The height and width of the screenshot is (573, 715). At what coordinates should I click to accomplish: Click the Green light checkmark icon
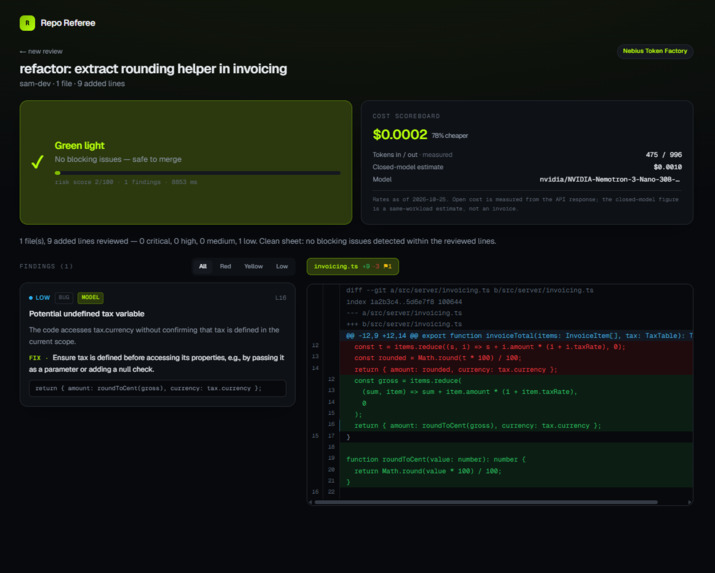tap(37, 162)
